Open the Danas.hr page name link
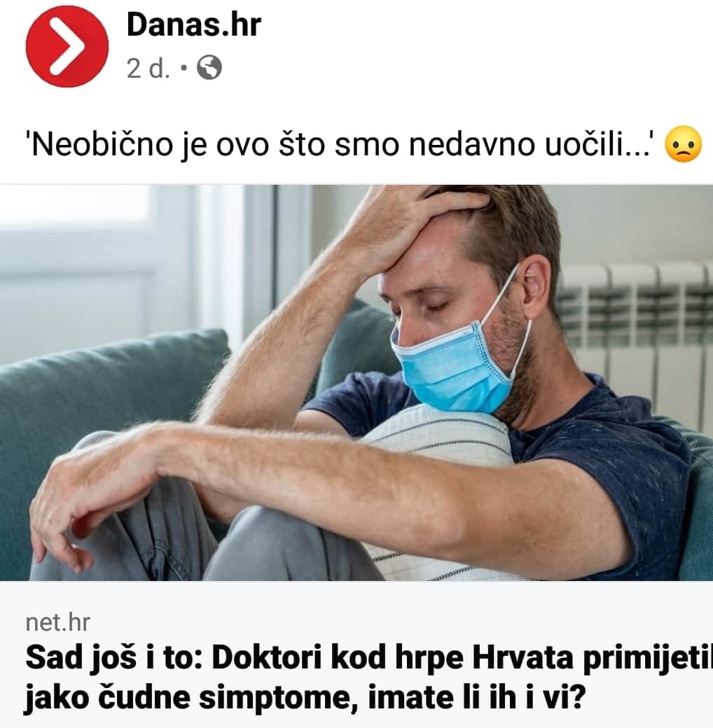 (194, 24)
